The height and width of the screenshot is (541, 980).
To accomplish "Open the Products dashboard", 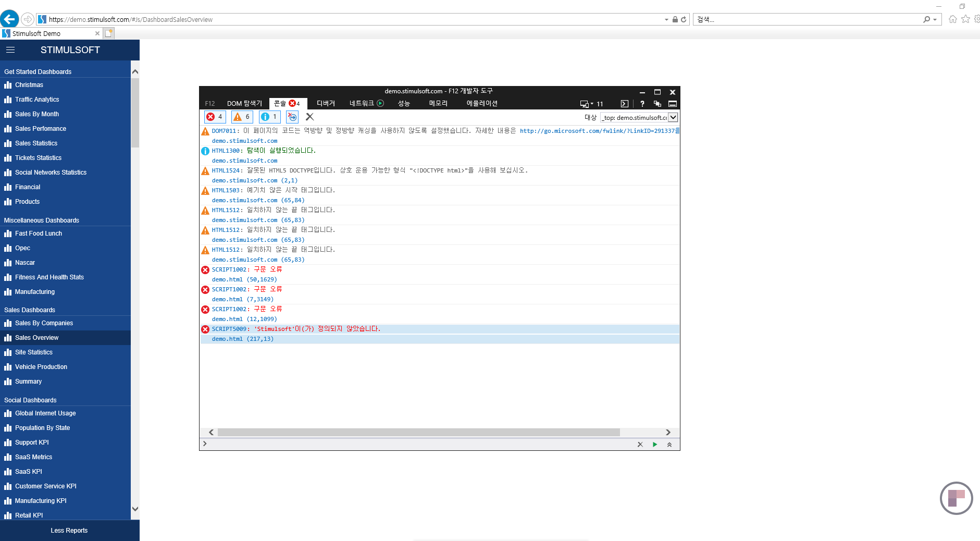I will click(65, 202).
